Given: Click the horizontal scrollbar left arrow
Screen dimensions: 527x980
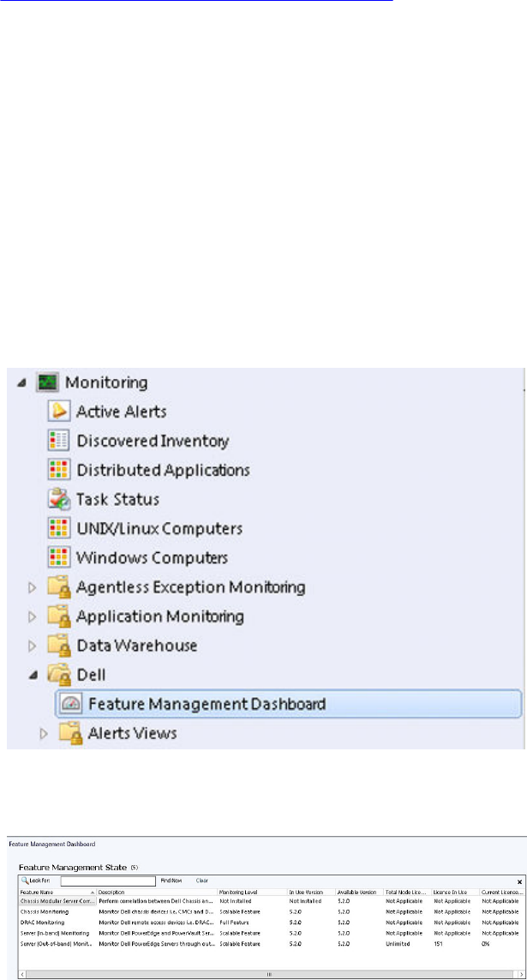Looking at the screenshot, I should tap(22, 974).
